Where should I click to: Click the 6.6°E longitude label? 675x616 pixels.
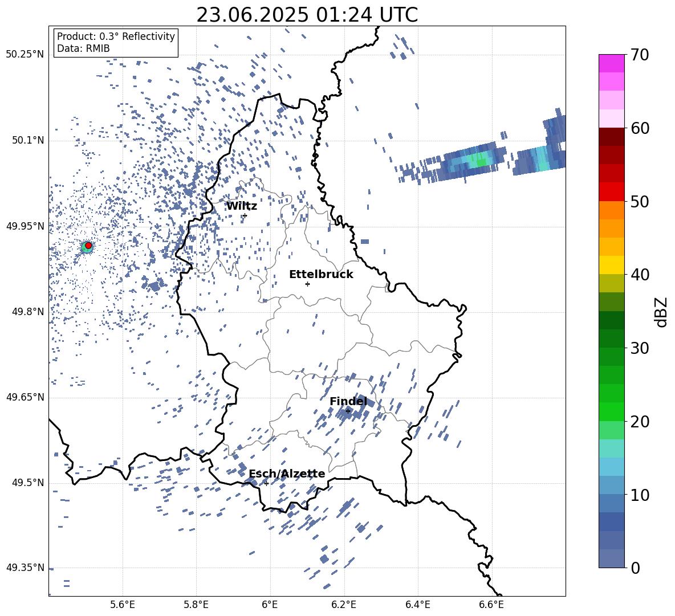point(491,605)
